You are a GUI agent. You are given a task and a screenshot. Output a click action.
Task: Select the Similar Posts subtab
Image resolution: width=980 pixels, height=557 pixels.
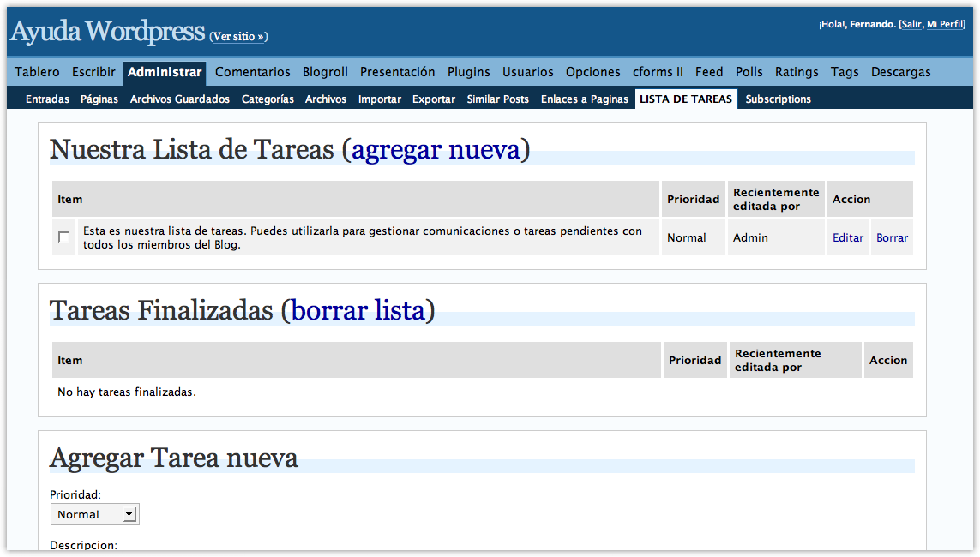[x=497, y=99]
